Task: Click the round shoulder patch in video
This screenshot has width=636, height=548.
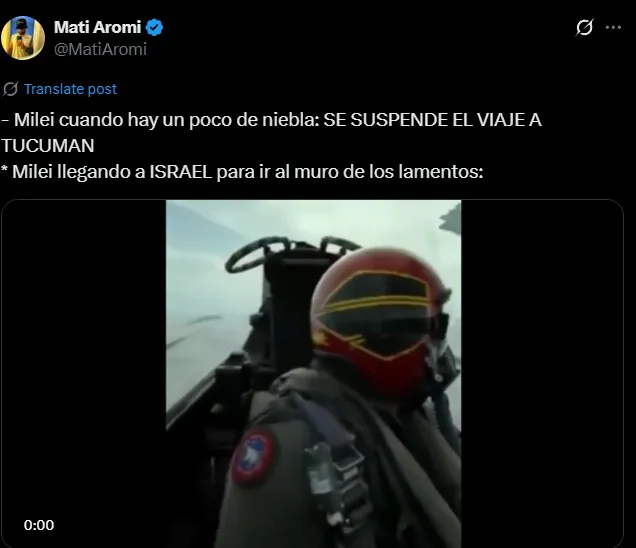Action: 252,457
